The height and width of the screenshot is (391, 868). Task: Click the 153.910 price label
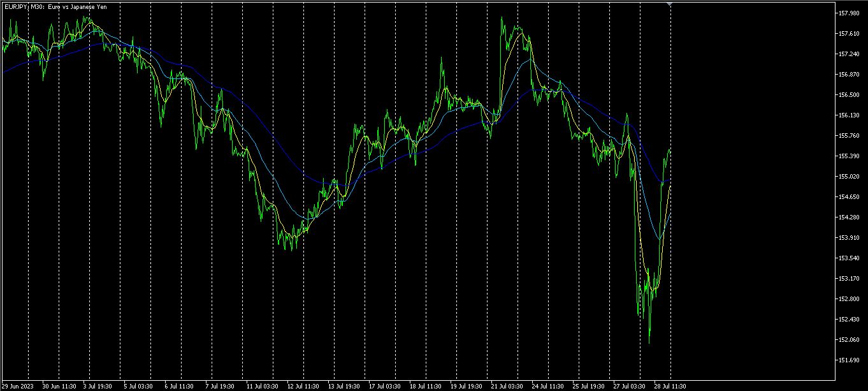click(x=850, y=237)
